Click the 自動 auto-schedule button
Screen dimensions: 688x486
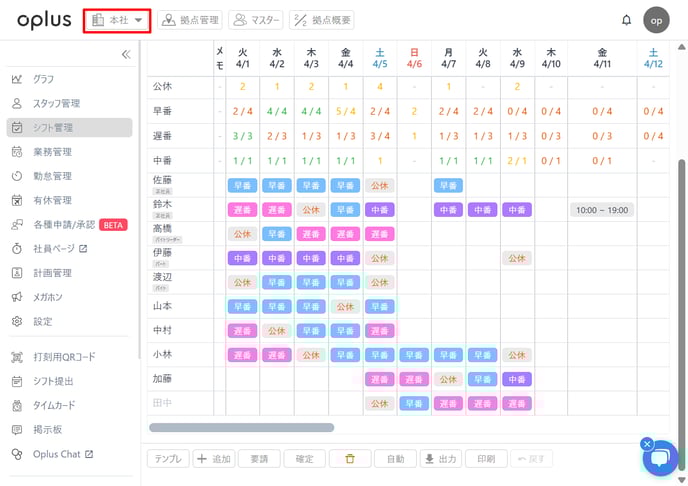point(395,459)
